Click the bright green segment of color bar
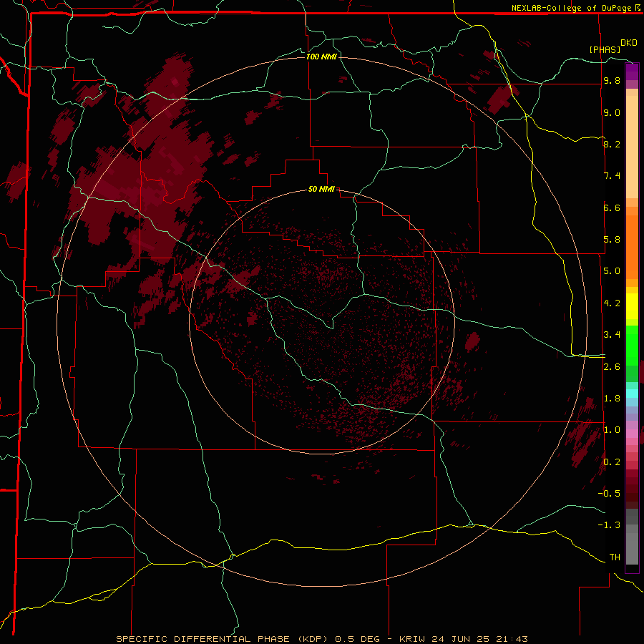Viewport: 644px width, 644px height. pyautogui.click(x=632, y=345)
